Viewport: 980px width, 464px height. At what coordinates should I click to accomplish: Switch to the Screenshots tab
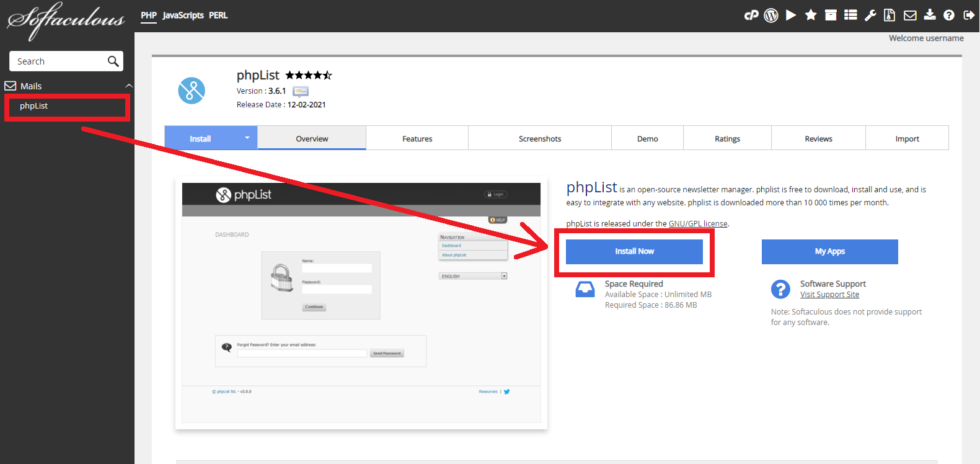pos(540,138)
